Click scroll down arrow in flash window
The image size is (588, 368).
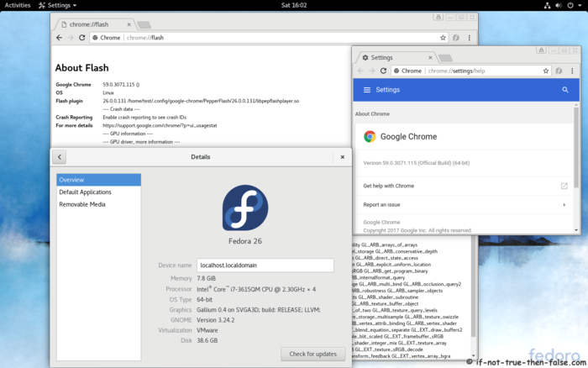point(473,355)
